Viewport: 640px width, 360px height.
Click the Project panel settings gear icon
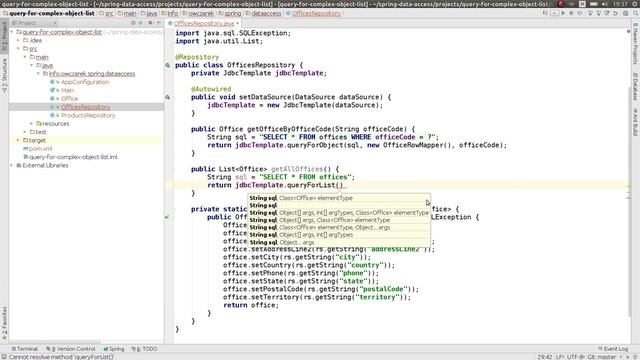click(150, 23)
